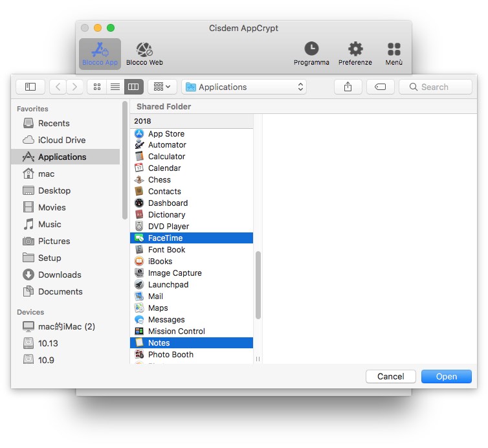Select iCloud Drive in Favorites

[61, 140]
